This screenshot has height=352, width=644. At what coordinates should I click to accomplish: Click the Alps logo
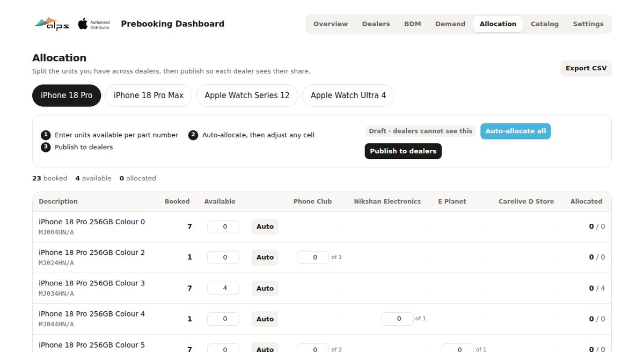pyautogui.click(x=52, y=24)
